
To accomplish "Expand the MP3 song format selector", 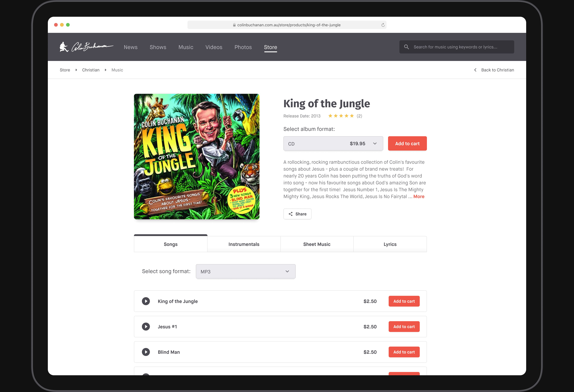I will pyautogui.click(x=245, y=271).
